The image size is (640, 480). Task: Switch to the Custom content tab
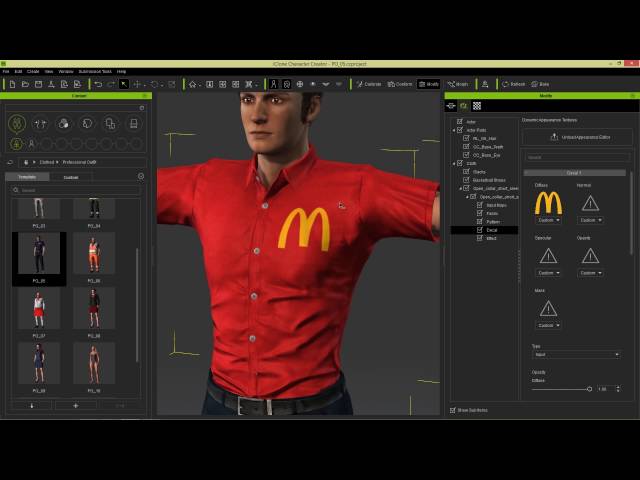click(71, 177)
